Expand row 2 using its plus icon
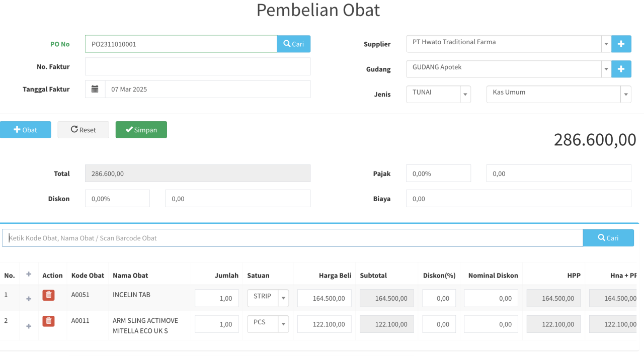644x356 pixels. (29, 326)
